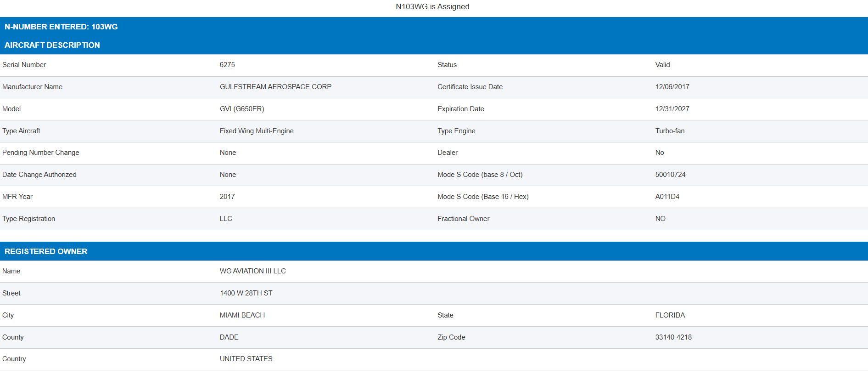Select GULFSTREAM AEROSPACE CORP manufacturer name

point(275,87)
